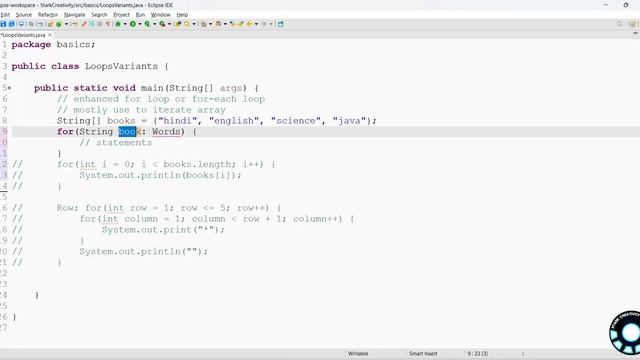
Task: Click the 'System.out.println(books[i]);' line
Action: point(160,175)
